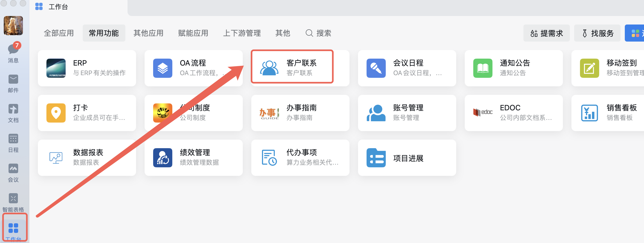Screen dimensions: 644x243
Task: Open the 消息 messages icon in sidebar
Action: [x=13, y=50]
